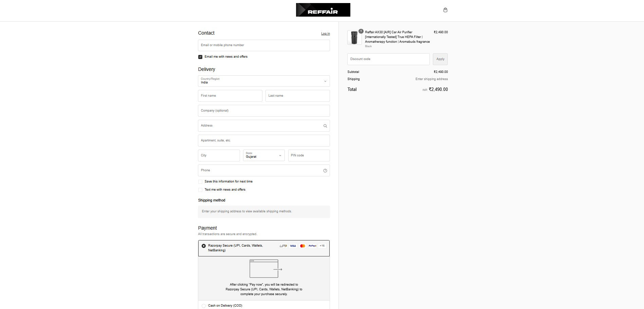Uncheck 'Email me with news and offers'
The image size is (644, 309).
200,57
